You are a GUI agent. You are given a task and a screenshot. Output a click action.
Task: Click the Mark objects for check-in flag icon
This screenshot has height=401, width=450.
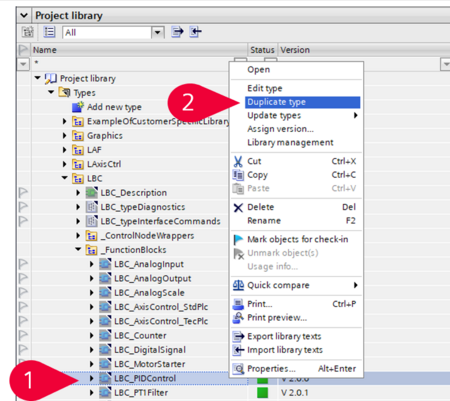[238, 240]
